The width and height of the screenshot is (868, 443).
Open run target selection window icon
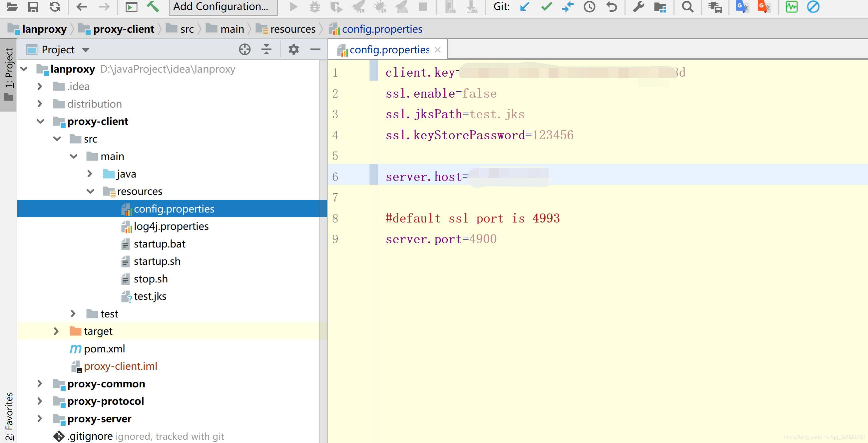coord(131,6)
